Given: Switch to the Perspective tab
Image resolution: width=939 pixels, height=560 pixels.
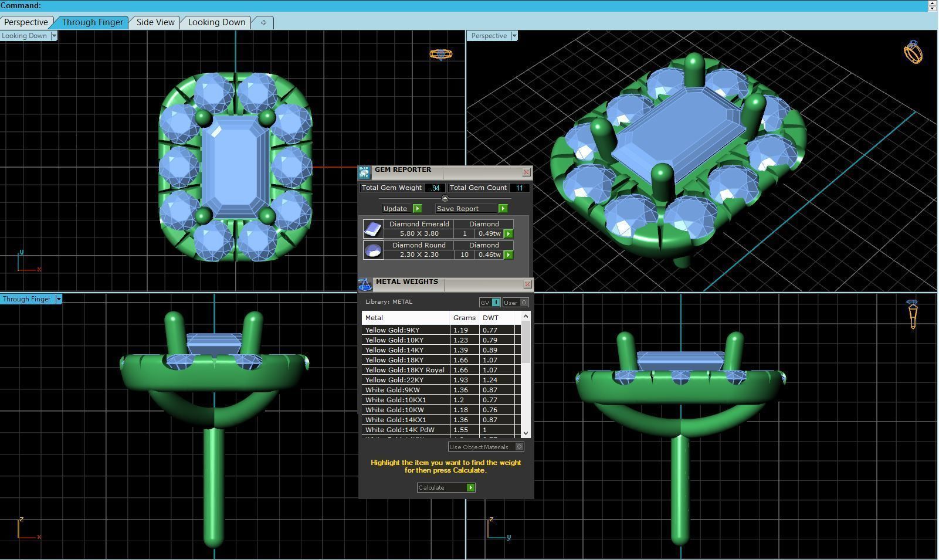Looking at the screenshot, I should click(26, 22).
